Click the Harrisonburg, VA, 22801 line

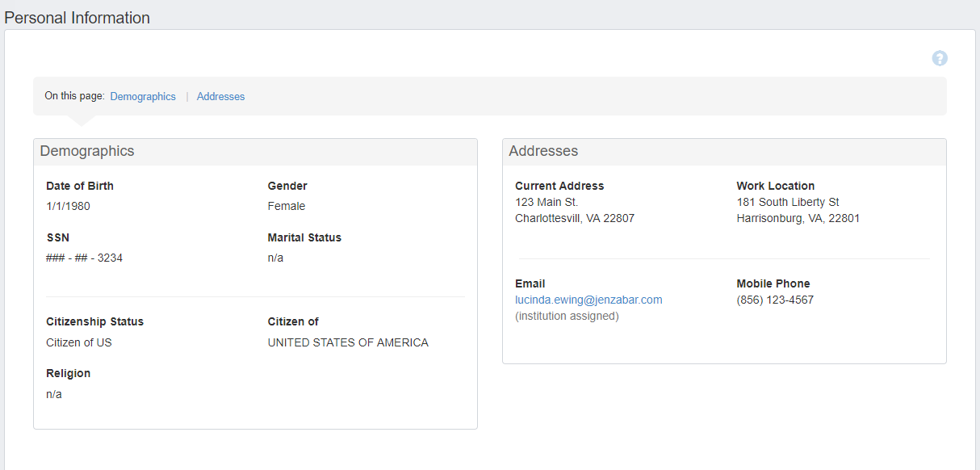(x=798, y=218)
